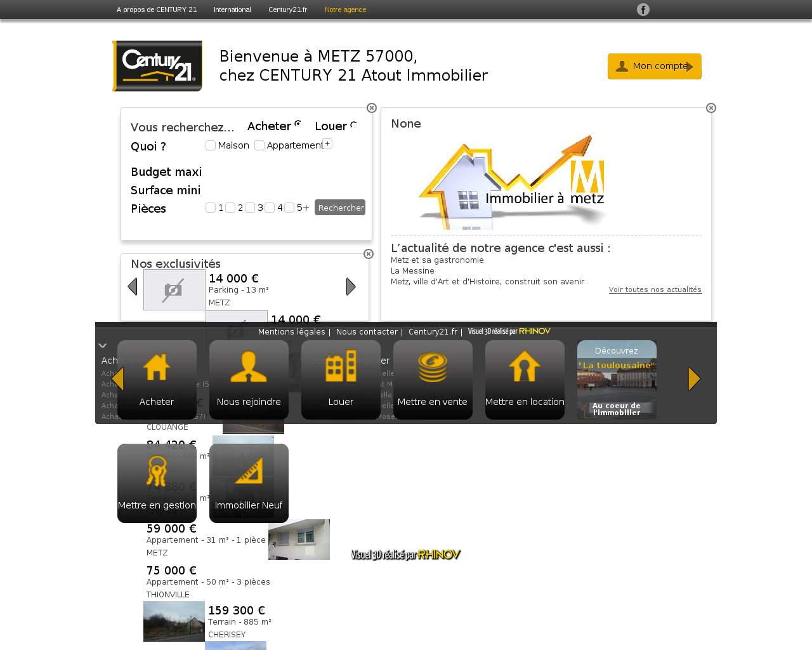Screen dimensions: 812x650
Task: Open Mentions légales footer link
Action: point(291,332)
